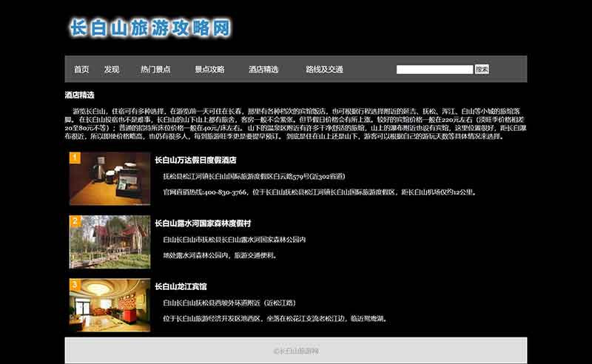Click the 长白山旅游攻略网 site logo

coord(150,28)
